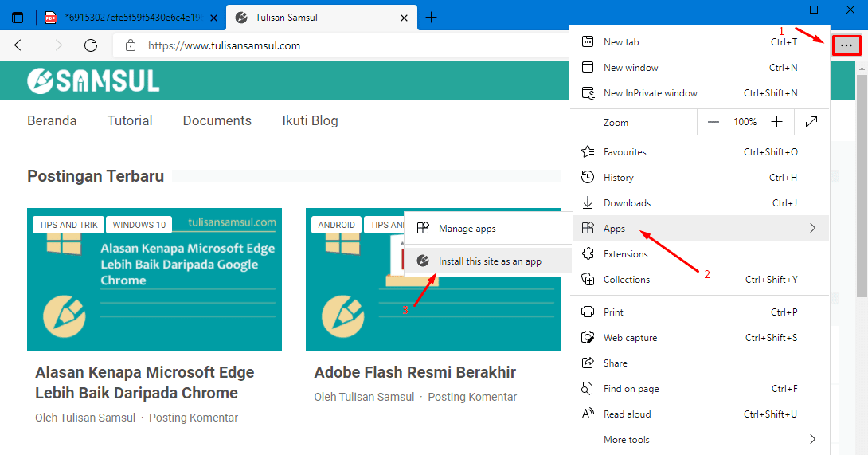This screenshot has width=868, height=455.
Task: Click Posting Komentar under the Adobe Flash article
Action: [x=472, y=397]
